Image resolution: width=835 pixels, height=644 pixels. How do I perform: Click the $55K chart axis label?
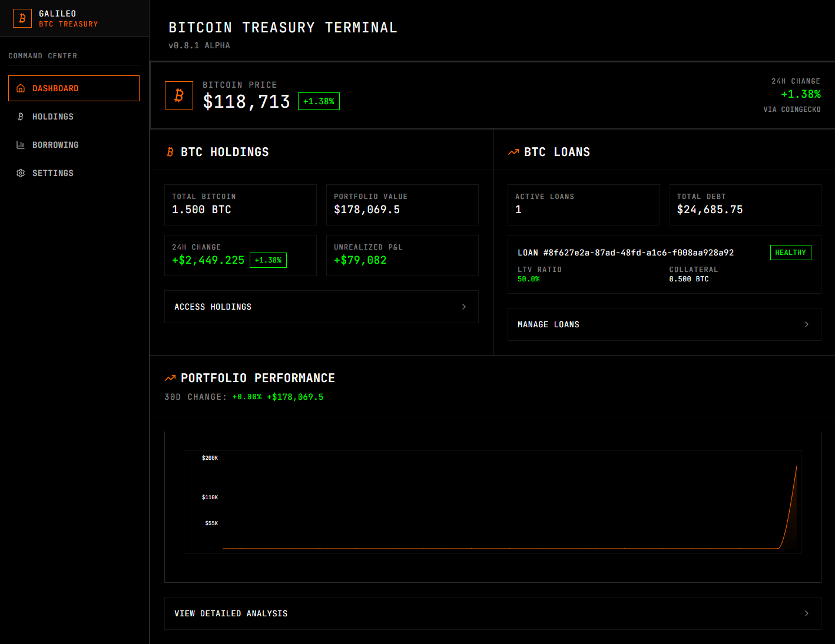[x=211, y=523]
